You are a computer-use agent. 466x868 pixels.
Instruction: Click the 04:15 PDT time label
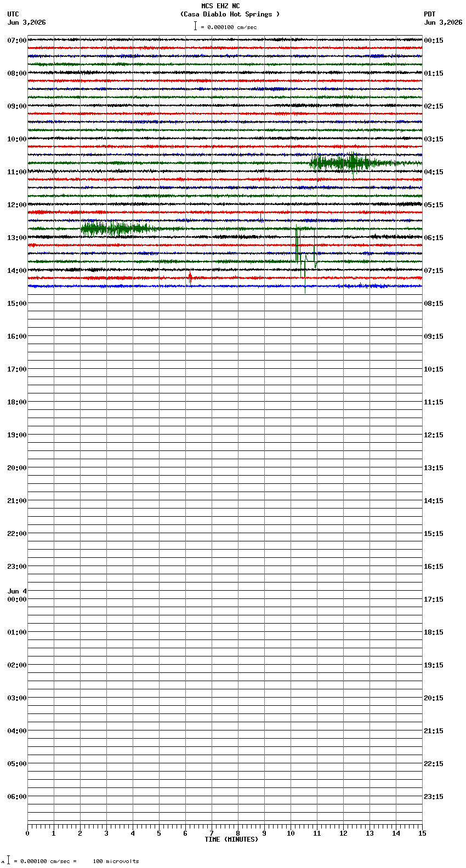[x=434, y=172]
